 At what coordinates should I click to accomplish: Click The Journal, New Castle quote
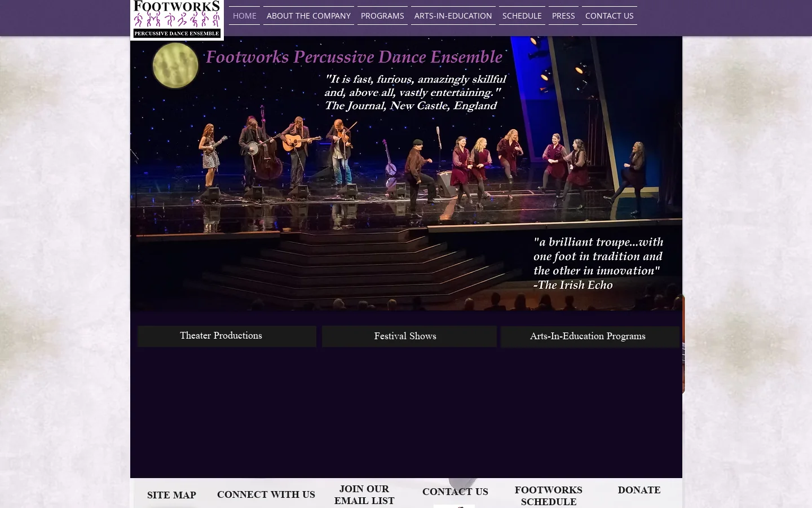click(415, 93)
